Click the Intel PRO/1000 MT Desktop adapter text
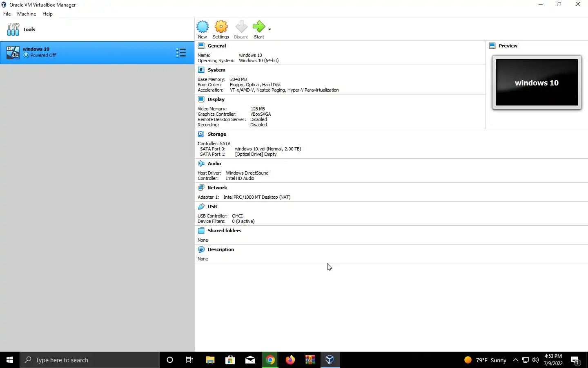 pos(257,197)
